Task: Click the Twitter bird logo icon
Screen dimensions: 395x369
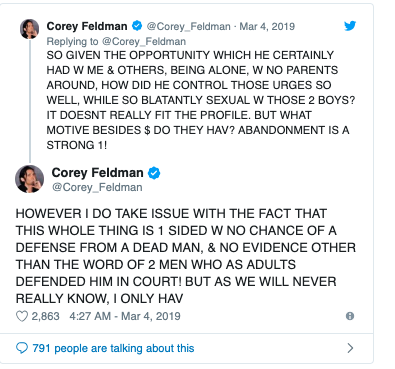Action: click(350, 26)
